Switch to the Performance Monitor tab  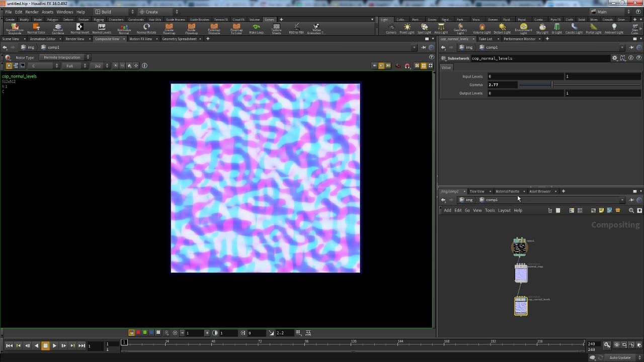click(x=520, y=39)
